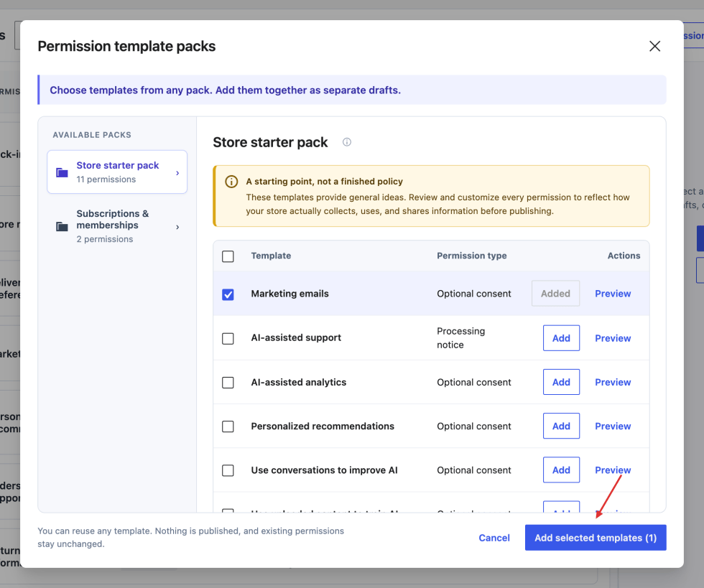Click the warning info icon in the yellow notice
The height and width of the screenshot is (588, 704).
coord(231,182)
